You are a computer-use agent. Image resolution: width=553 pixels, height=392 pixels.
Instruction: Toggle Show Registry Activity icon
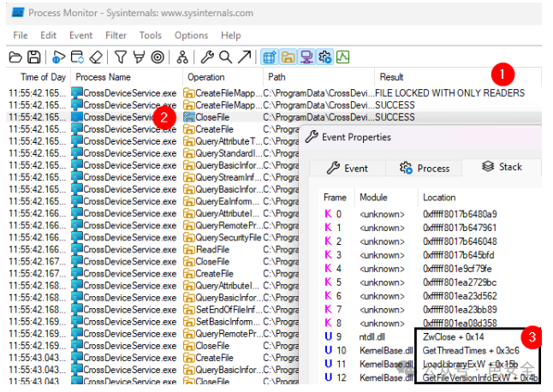click(270, 57)
